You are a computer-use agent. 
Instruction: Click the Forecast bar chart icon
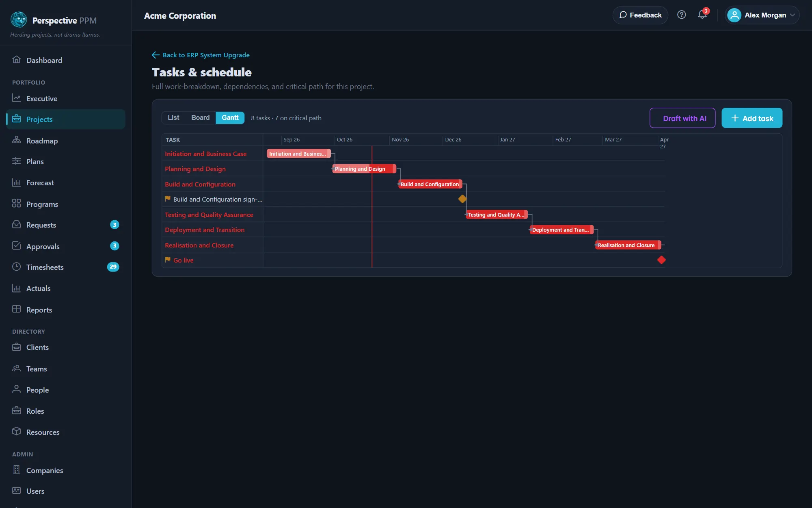(16, 182)
